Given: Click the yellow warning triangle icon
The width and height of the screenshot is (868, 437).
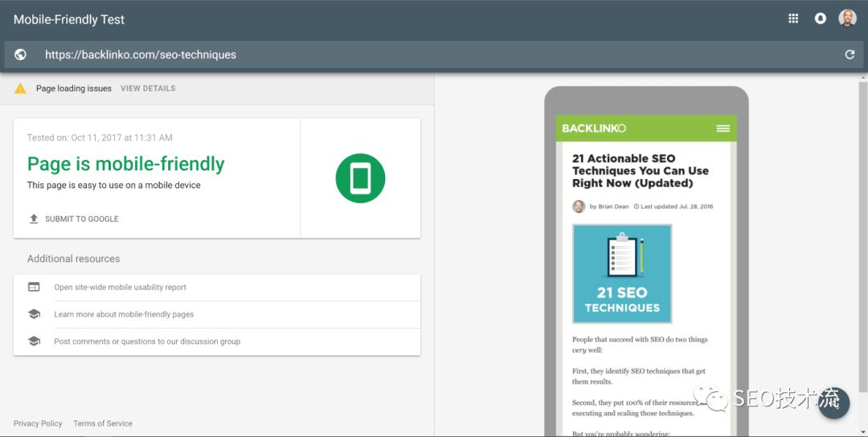Looking at the screenshot, I should point(20,88).
